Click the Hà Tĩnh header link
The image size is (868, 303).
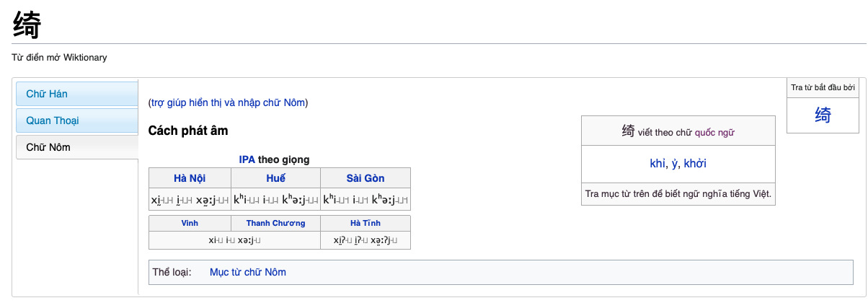[x=366, y=224]
